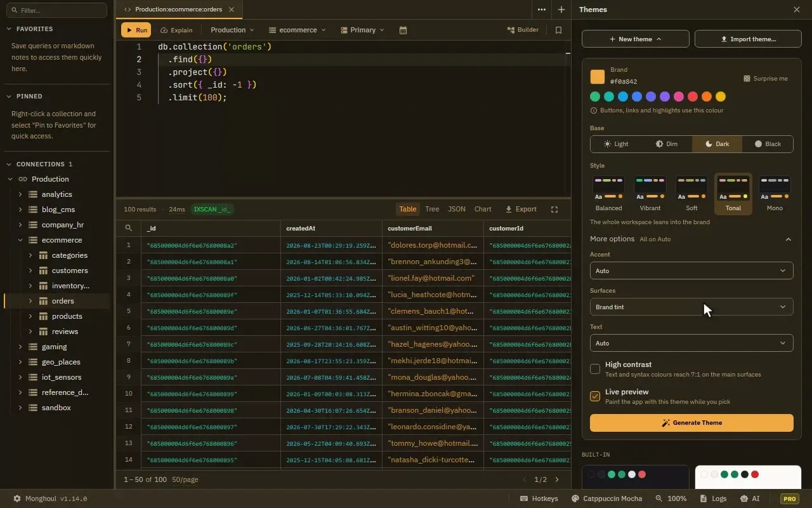Click the calendar icon in query toolbar
This screenshot has width=812, height=508.
tap(403, 30)
